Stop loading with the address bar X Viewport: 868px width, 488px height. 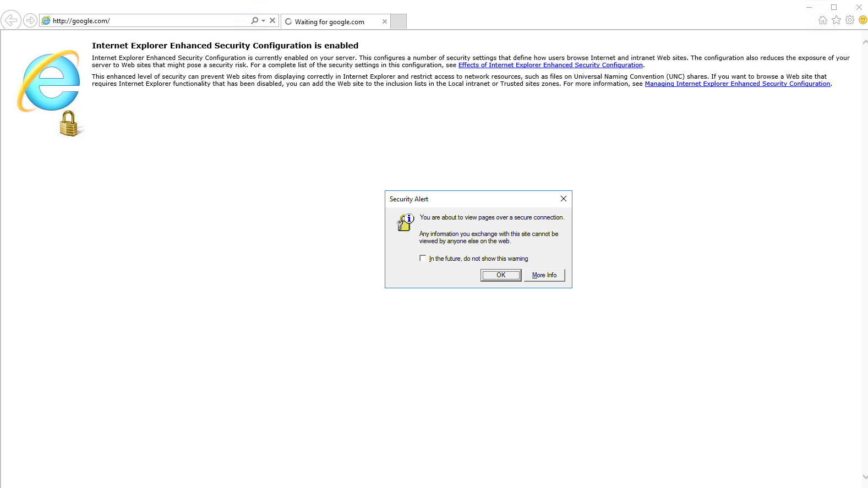(272, 20)
